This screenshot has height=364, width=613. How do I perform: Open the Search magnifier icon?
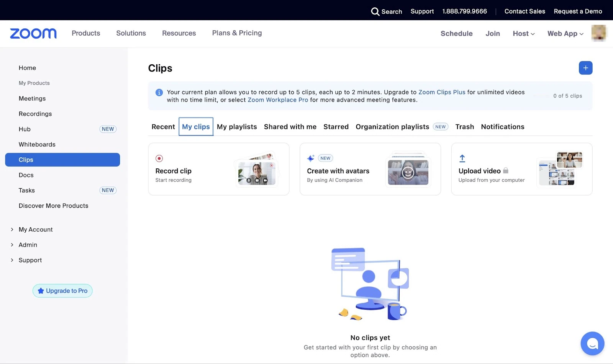pos(375,11)
